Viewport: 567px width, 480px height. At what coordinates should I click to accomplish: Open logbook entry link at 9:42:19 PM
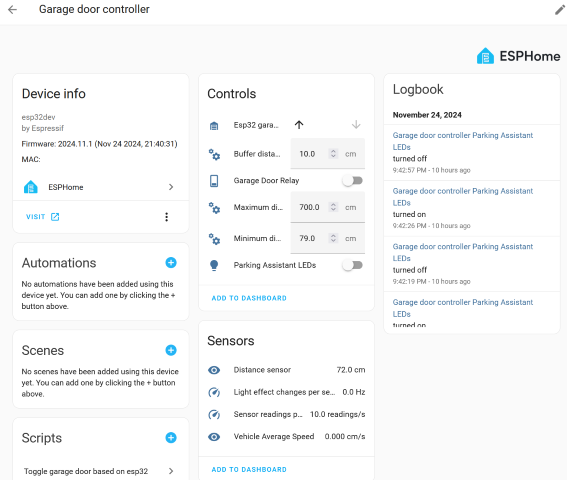pos(463,252)
